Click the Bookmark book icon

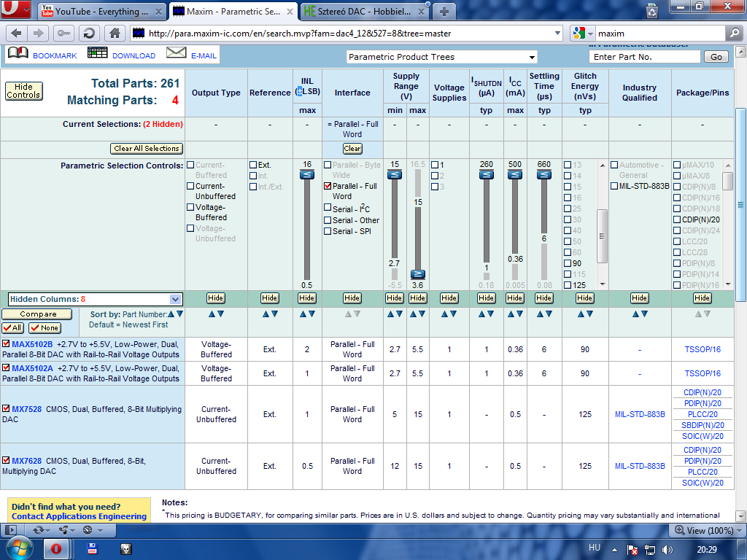click(18, 52)
